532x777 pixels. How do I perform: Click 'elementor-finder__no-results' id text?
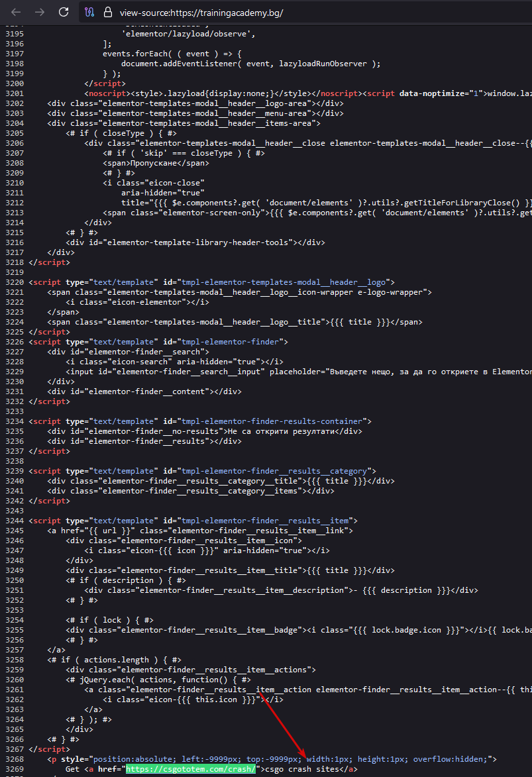[154, 431]
